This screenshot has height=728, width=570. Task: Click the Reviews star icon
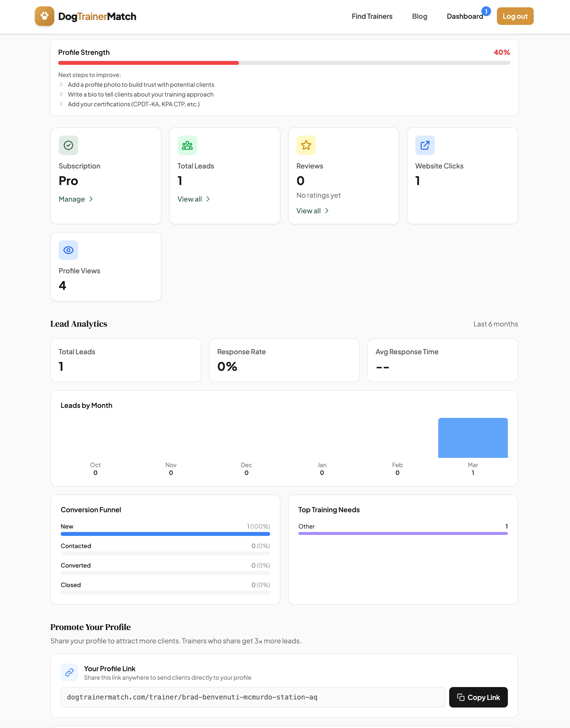(x=306, y=145)
